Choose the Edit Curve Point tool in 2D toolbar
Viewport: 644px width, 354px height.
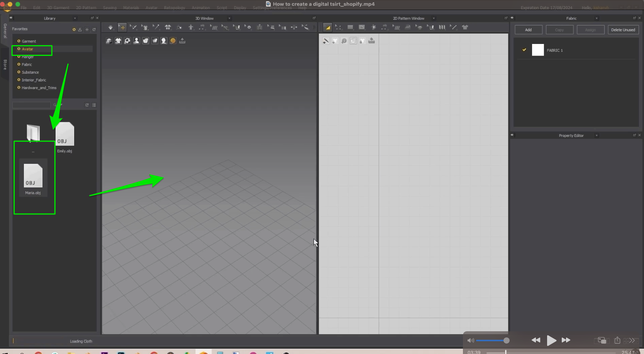pos(339,27)
